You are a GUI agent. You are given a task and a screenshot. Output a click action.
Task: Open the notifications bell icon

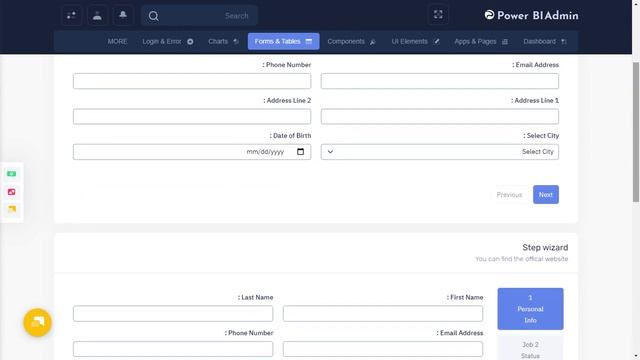coord(123,16)
